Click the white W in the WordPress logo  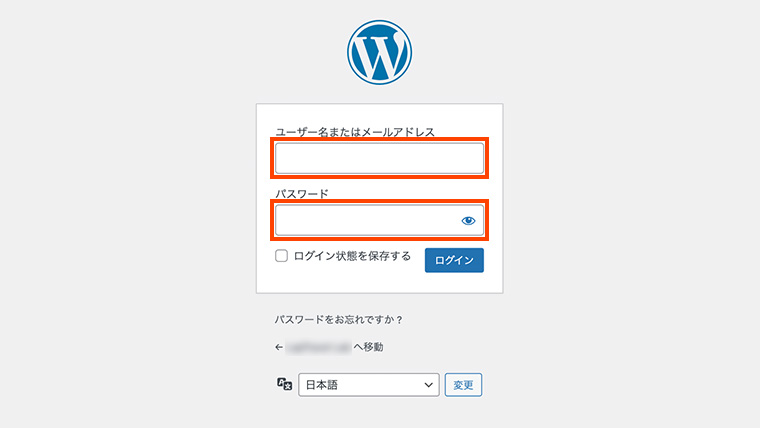[380, 54]
